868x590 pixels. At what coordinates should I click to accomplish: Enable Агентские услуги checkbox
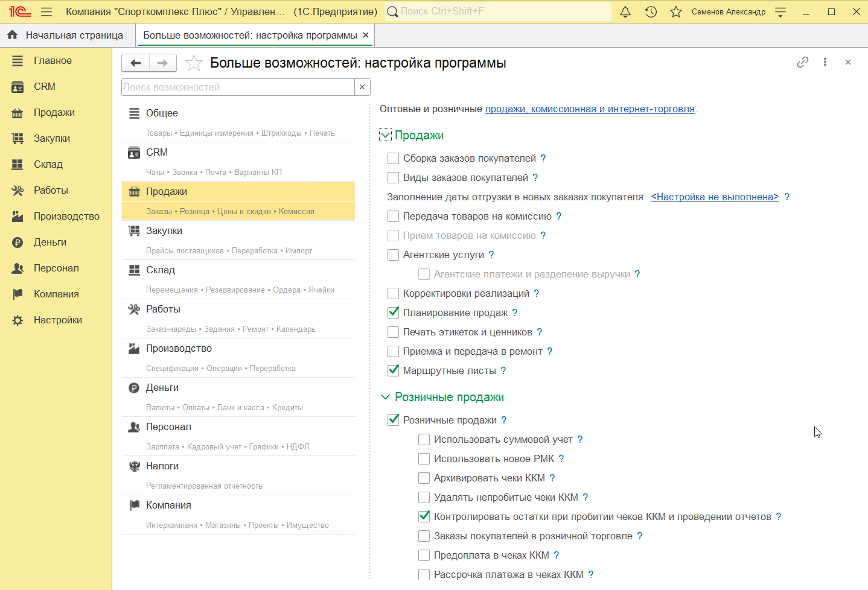pos(393,255)
